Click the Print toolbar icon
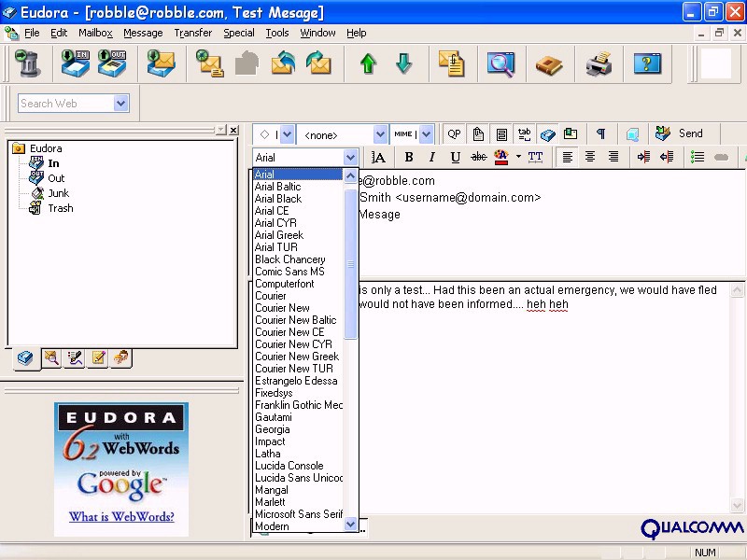The height and width of the screenshot is (560, 747). [599, 63]
